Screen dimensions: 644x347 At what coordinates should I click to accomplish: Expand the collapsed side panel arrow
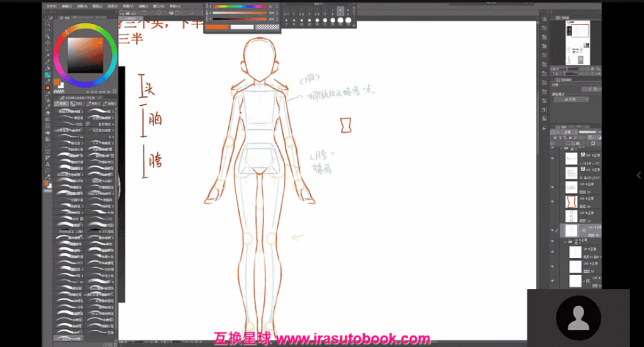click(635, 171)
